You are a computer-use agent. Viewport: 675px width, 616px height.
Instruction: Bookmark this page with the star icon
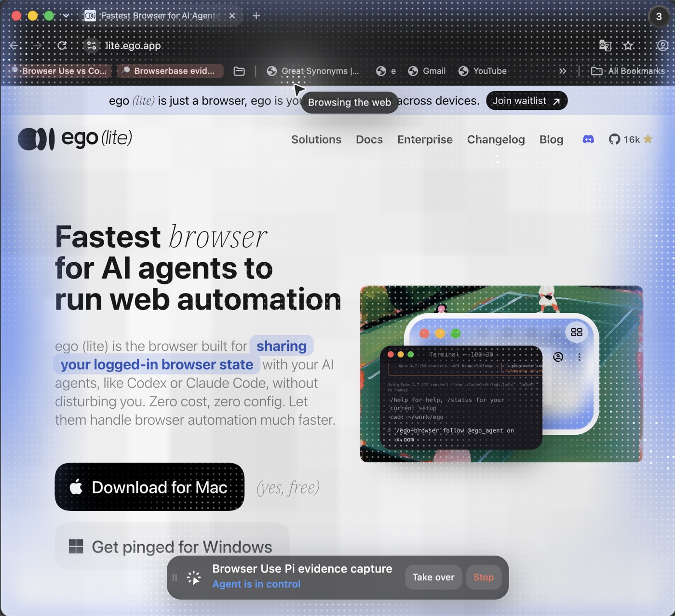click(x=628, y=45)
